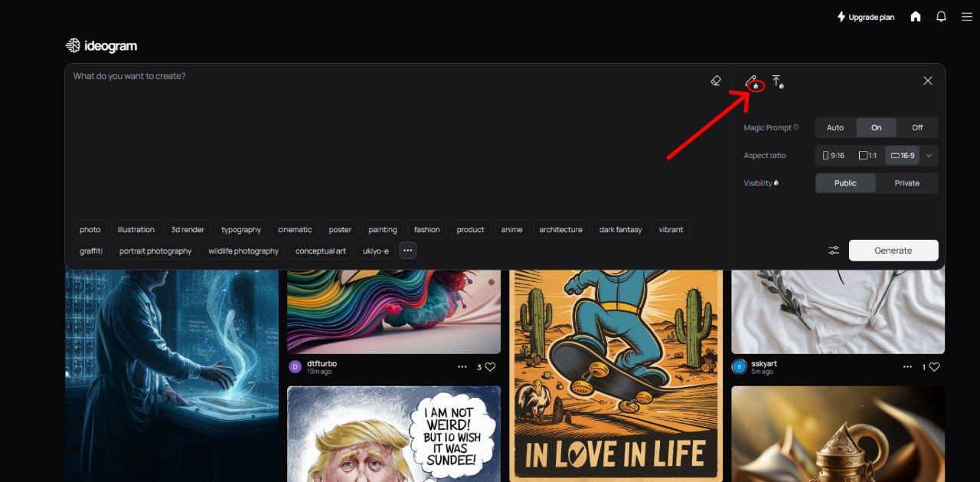Choose the 16:9 aspect ratio

tap(903, 156)
